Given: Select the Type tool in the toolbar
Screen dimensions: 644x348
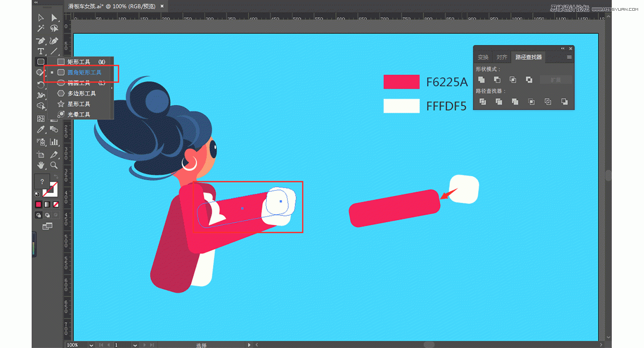Looking at the screenshot, I should coord(41,52).
